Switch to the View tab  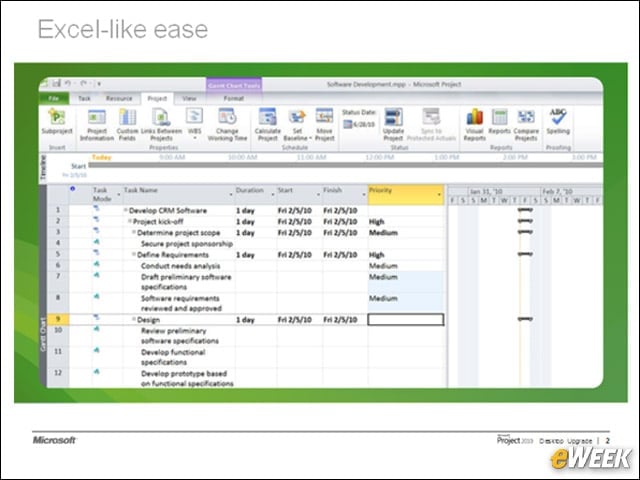point(189,98)
